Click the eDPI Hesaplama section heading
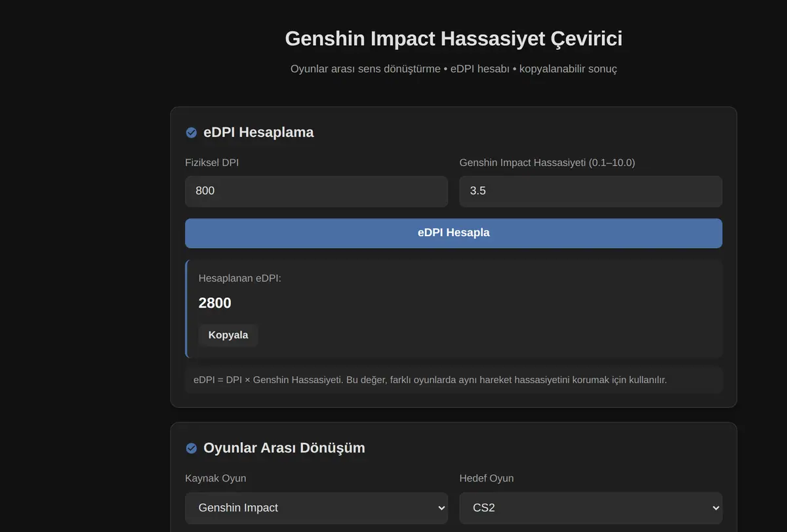Viewport: 787px width, 532px height. (258, 133)
